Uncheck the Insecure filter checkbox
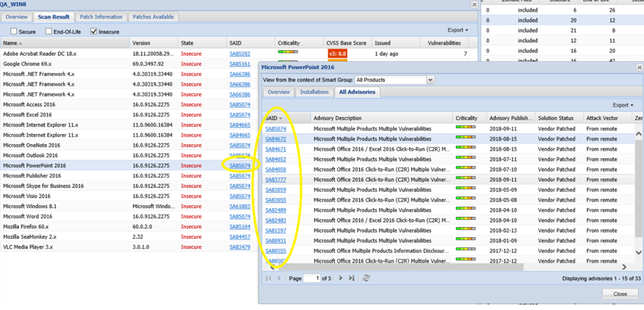 (93, 31)
